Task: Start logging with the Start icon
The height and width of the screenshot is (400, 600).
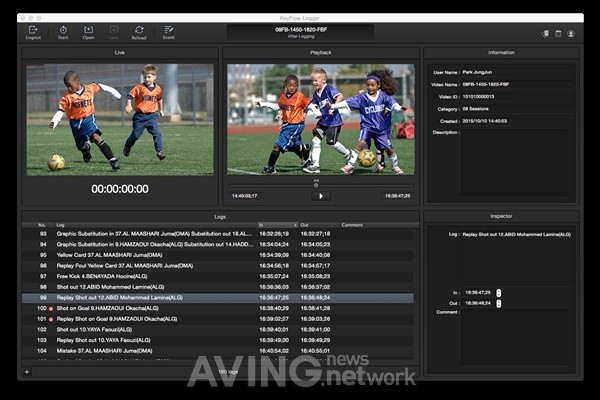Action: pos(63,33)
